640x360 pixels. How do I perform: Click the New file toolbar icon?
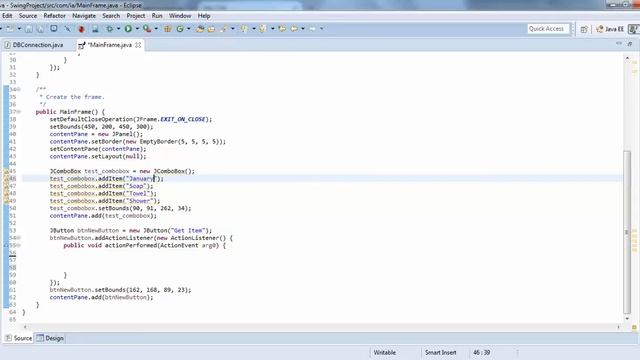click(x=10, y=29)
